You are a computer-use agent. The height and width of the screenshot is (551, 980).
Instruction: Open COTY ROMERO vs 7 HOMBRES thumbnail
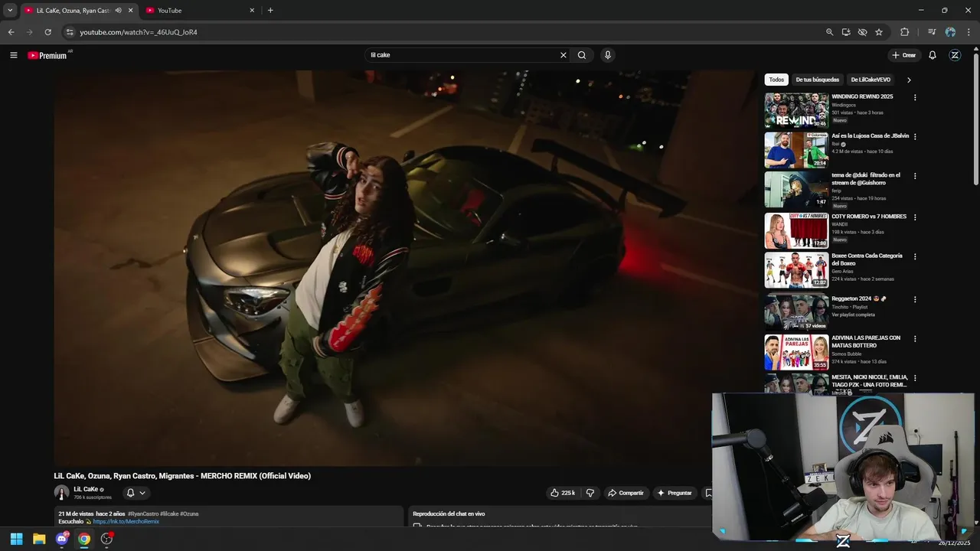click(x=796, y=230)
